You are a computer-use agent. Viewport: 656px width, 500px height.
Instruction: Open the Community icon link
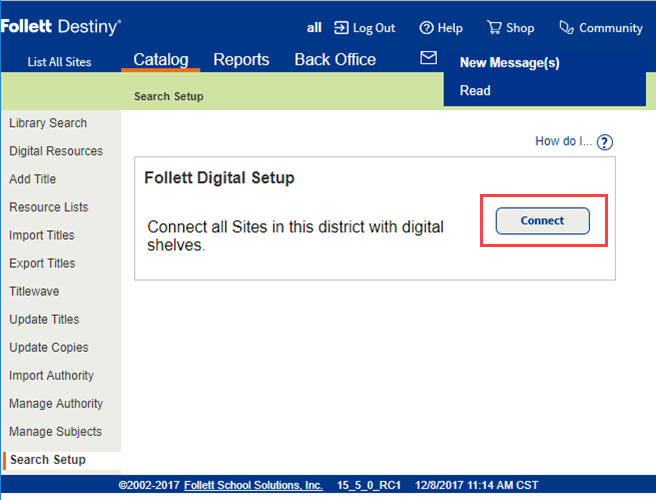pos(567,28)
